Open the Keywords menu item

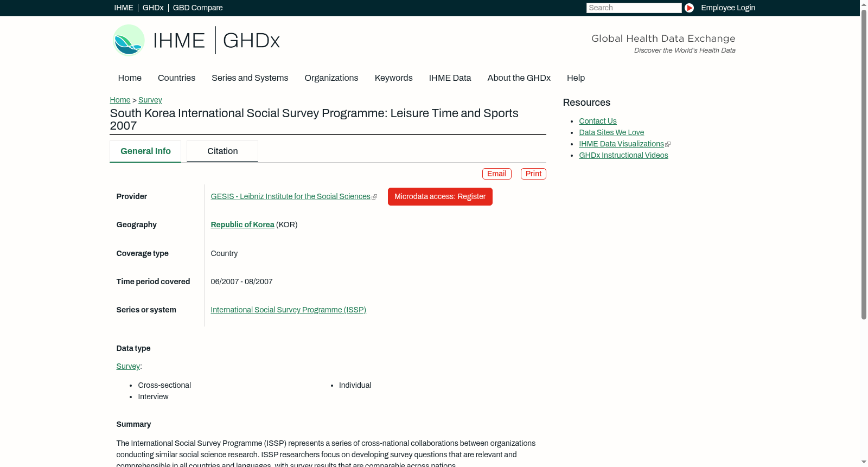394,78
